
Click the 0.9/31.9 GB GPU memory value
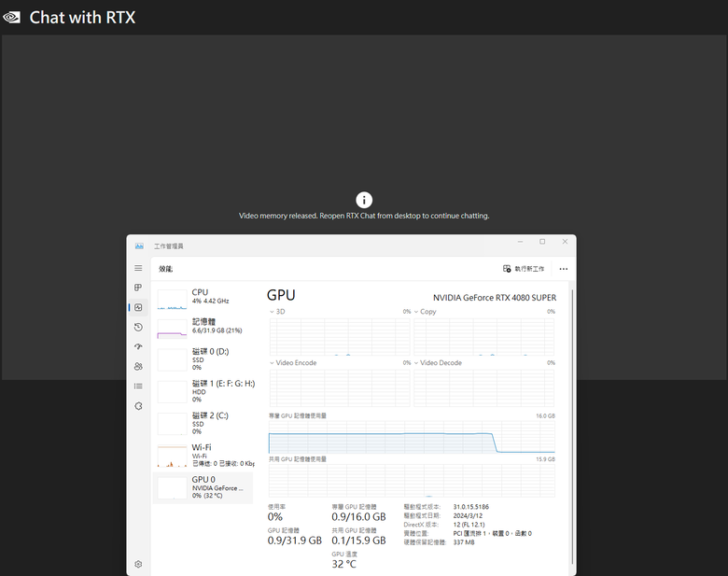pos(294,541)
